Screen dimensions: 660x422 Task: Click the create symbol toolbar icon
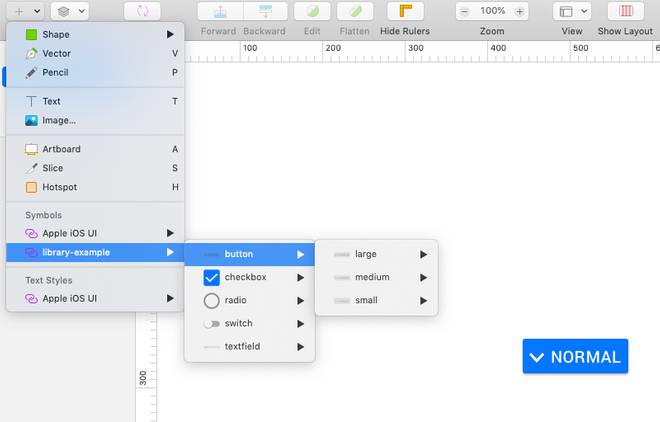(142, 12)
